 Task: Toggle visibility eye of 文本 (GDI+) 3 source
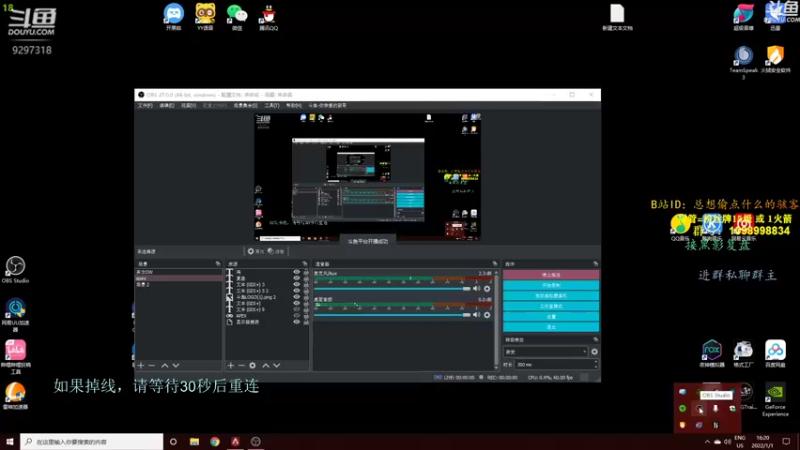coord(296,285)
